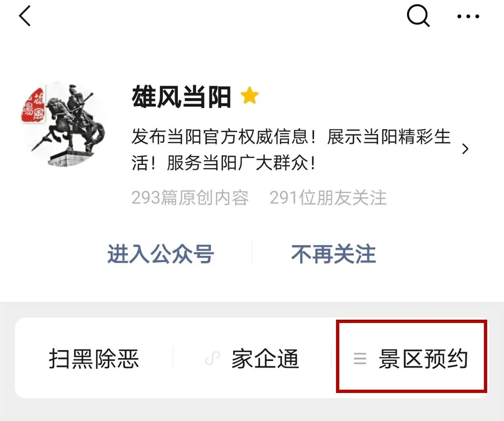Image resolution: width=504 pixels, height=421 pixels.
Task: Enter the account via 进入公众号
Action: [x=161, y=254]
